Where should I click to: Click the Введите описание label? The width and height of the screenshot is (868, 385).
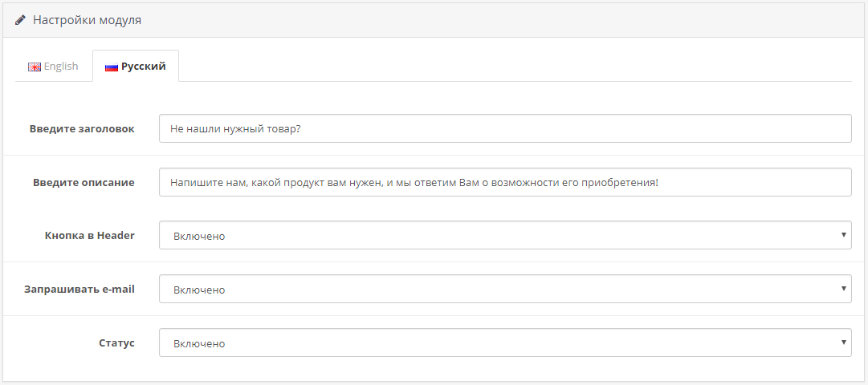pos(84,182)
